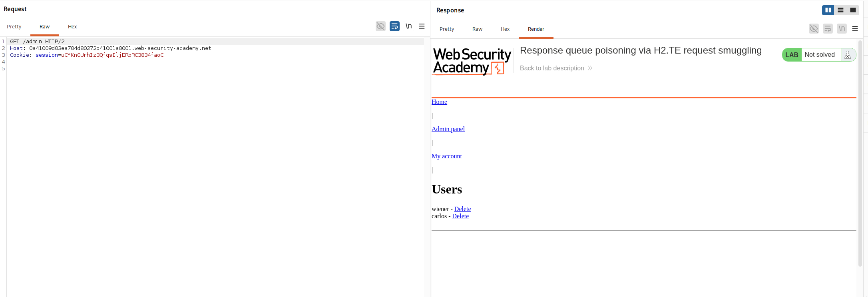Toggle hidden characters in Request panel

380,26
